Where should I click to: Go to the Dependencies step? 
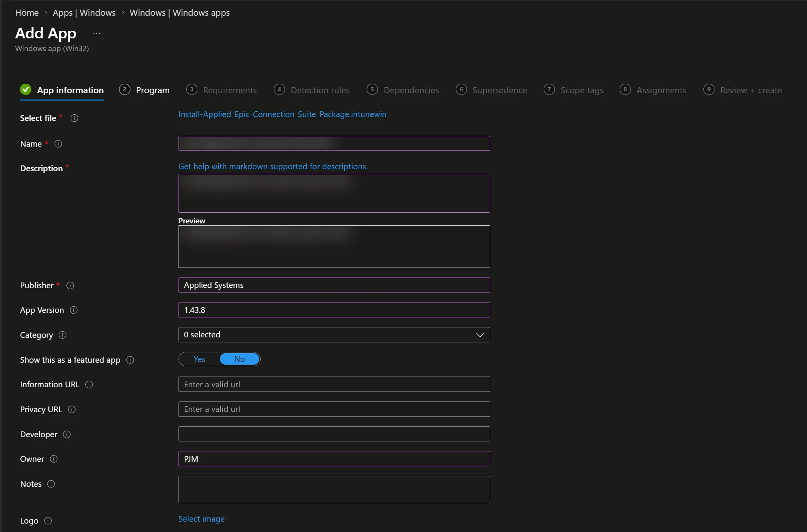(403, 90)
